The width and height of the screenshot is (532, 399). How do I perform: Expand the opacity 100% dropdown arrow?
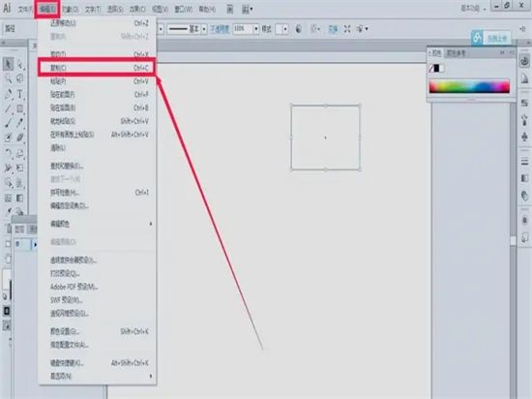tap(256, 29)
